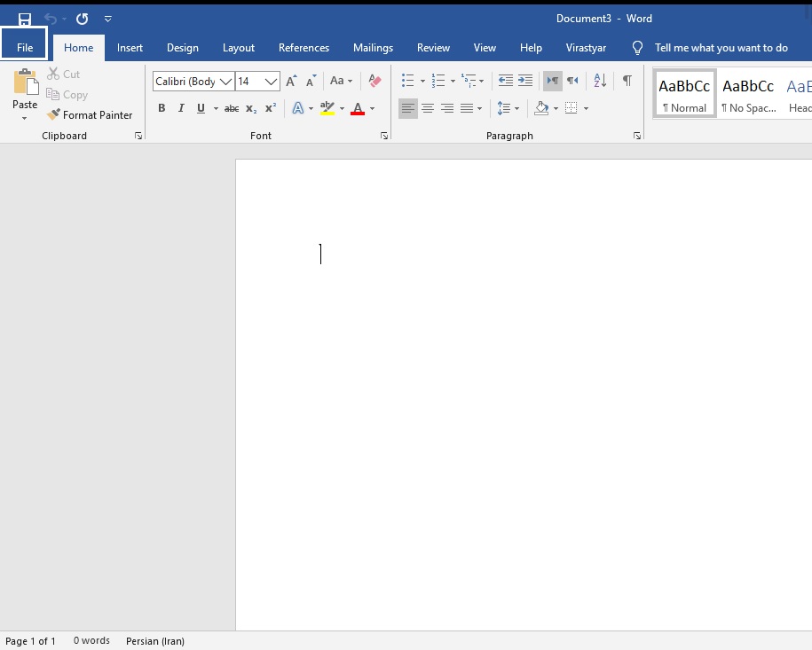Screen dimensions: 812x650
Task: Open highlight color dropdown arrow
Action: 342,109
